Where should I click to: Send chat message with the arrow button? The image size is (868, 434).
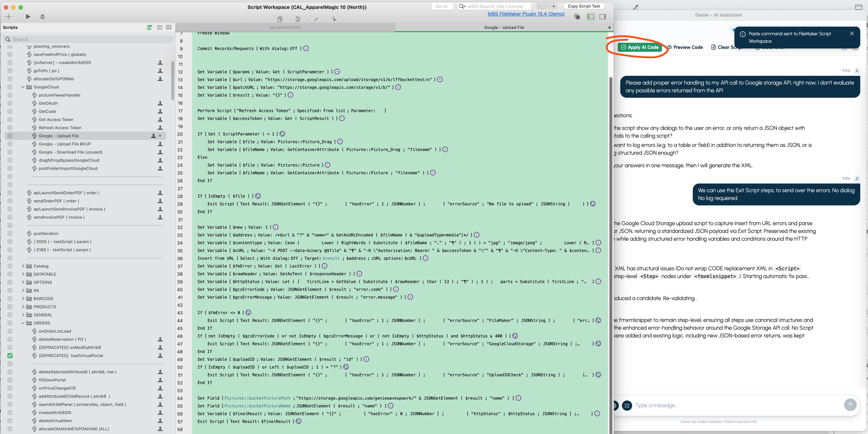pyautogui.click(x=850, y=405)
